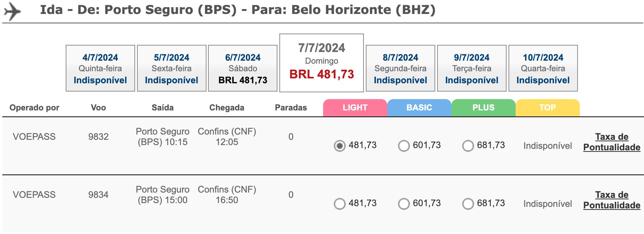
Task: Click the yellow TOP fare header
Action: (548, 108)
